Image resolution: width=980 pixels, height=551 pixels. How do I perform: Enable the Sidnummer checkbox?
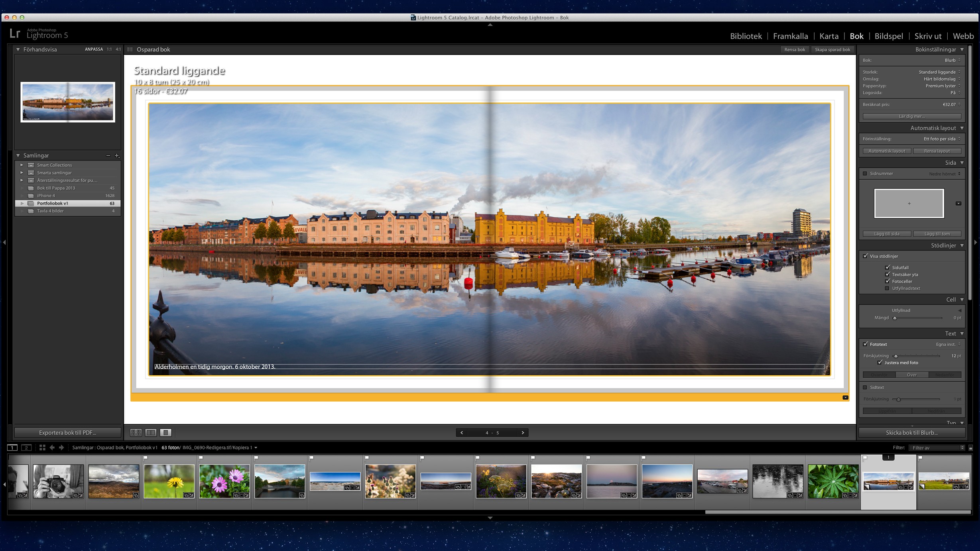[865, 174]
